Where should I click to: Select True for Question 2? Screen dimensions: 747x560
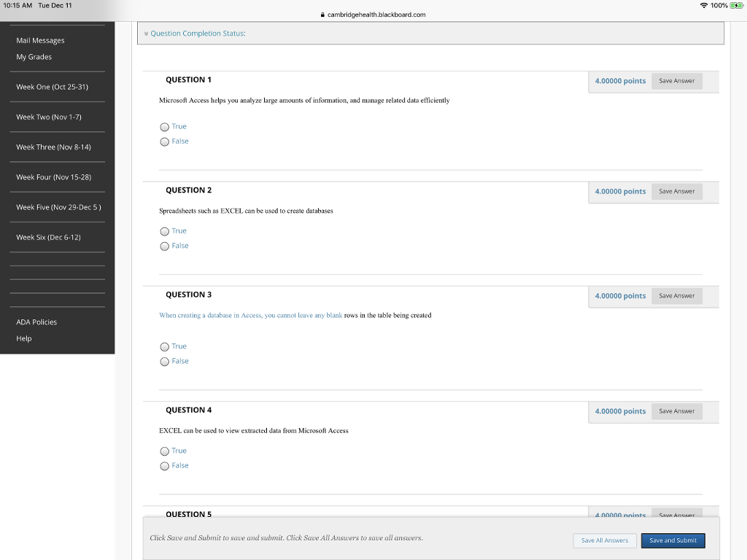click(x=164, y=231)
